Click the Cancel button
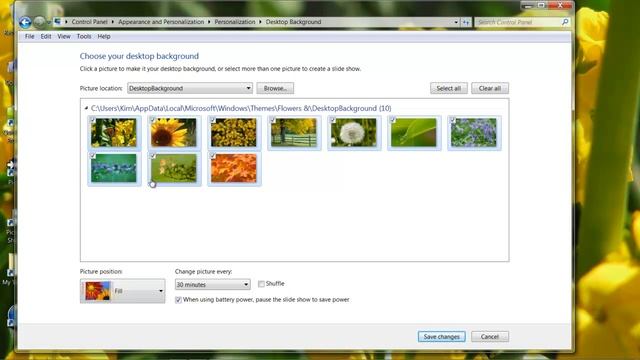 click(490, 337)
